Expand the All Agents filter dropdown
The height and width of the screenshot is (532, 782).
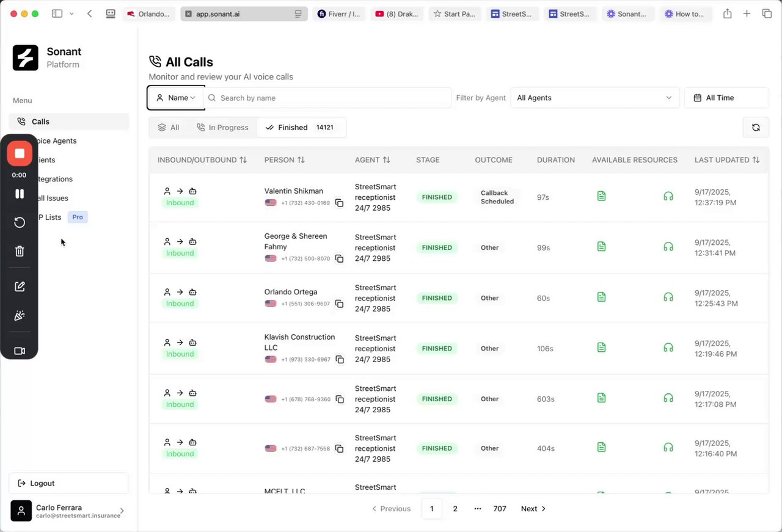pos(594,98)
